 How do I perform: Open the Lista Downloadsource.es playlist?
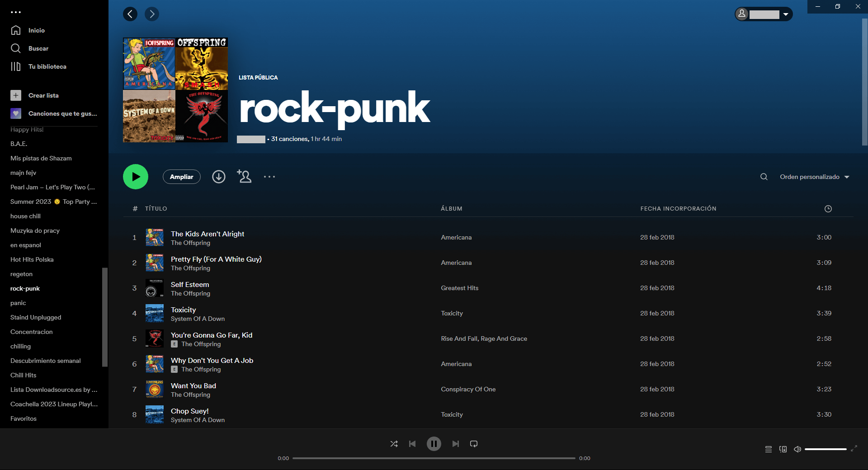coord(54,390)
